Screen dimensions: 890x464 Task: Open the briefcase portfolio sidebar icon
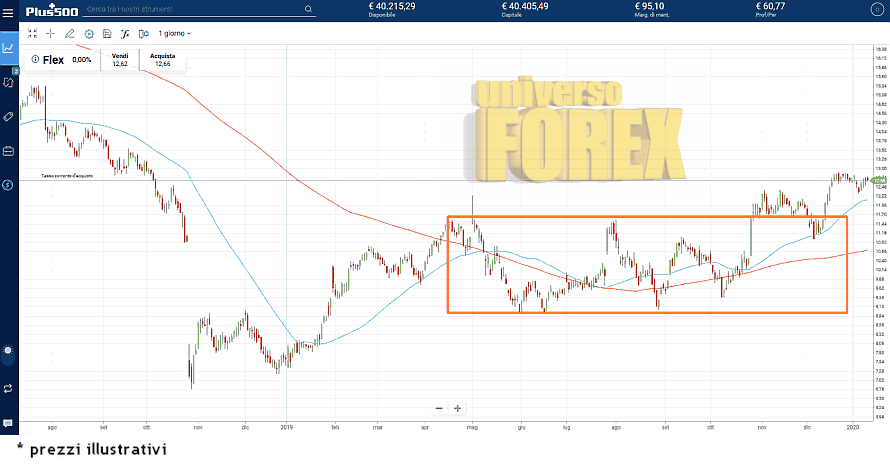coord(8,151)
